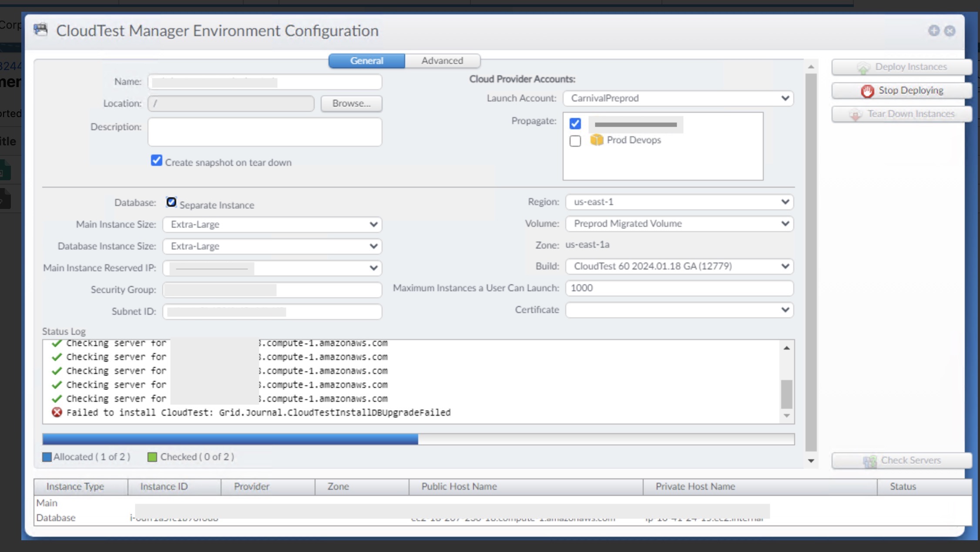The width and height of the screenshot is (980, 552).
Task: Click the Deploy Instances rocket icon
Action: point(864,67)
